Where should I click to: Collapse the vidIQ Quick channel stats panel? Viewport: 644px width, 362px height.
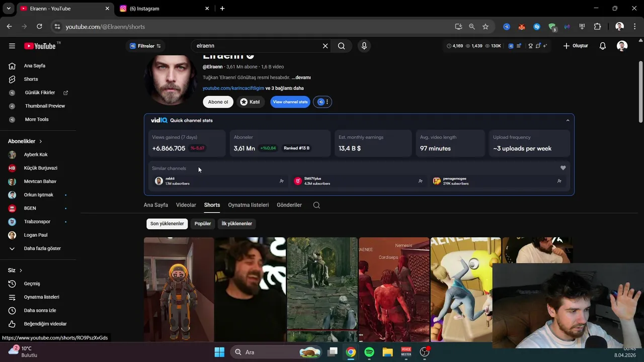[x=568, y=121]
